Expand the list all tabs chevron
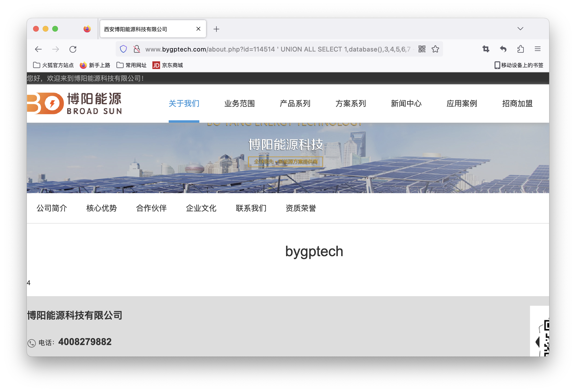576x392 pixels. [520, 29]
